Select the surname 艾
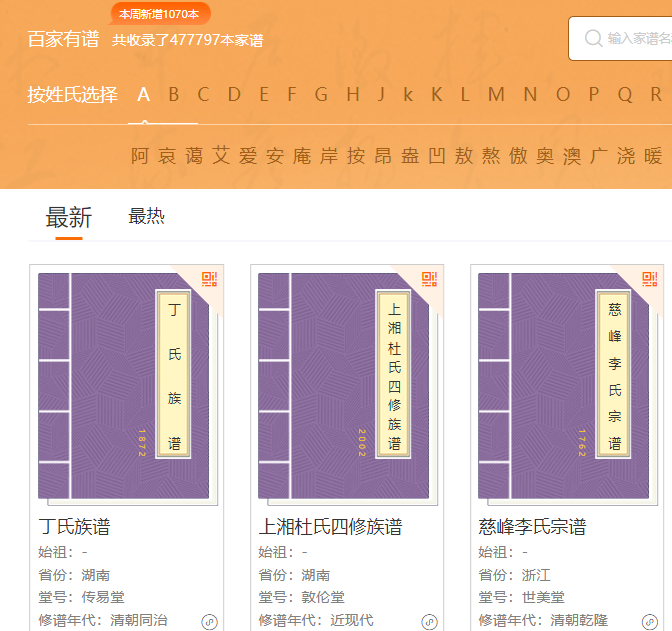The width and height of the screenshot is (672, 631). [x=221, y=156]
